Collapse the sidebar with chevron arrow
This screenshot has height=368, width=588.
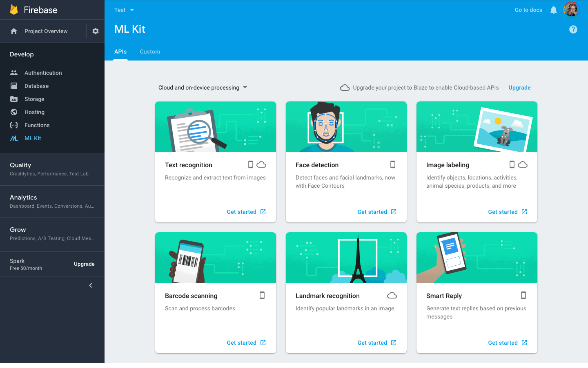(x=91, y=285)
